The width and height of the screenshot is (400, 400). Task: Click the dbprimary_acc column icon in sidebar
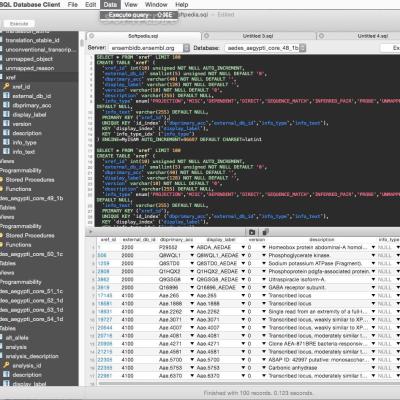point(6,105)
